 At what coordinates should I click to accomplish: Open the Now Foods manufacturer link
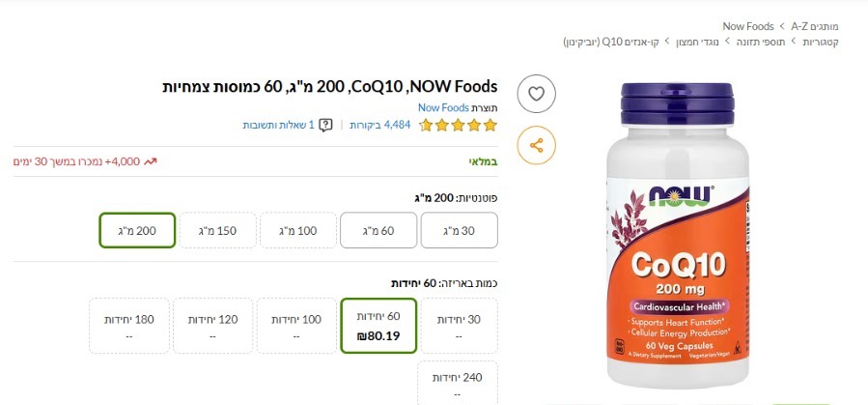tap(443, 107)
